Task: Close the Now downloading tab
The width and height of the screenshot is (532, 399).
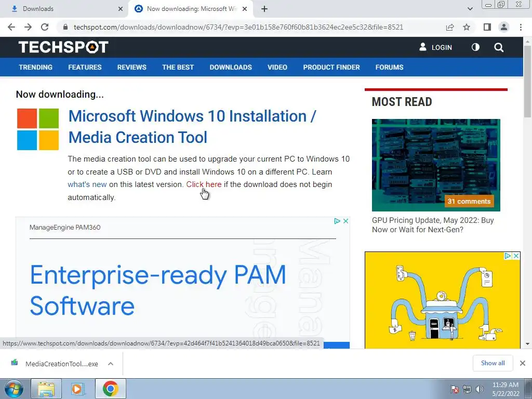Action: pyautogui.click(x=245, y=9)
